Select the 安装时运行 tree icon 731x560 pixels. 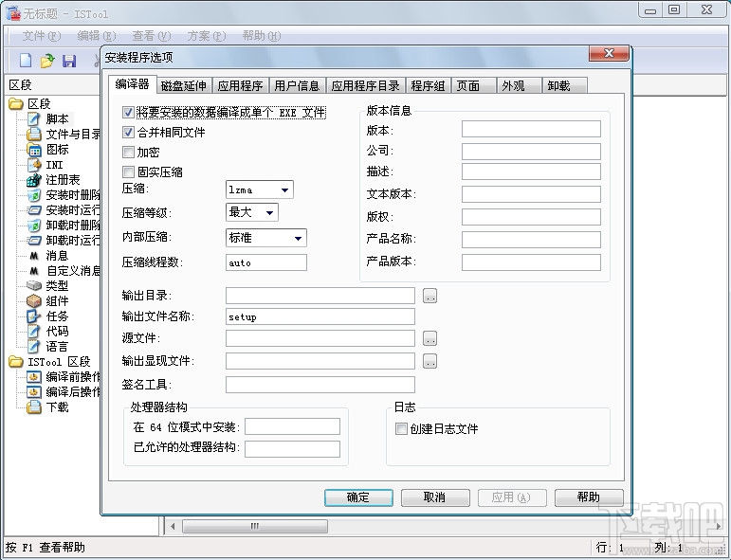pos(34,210)
